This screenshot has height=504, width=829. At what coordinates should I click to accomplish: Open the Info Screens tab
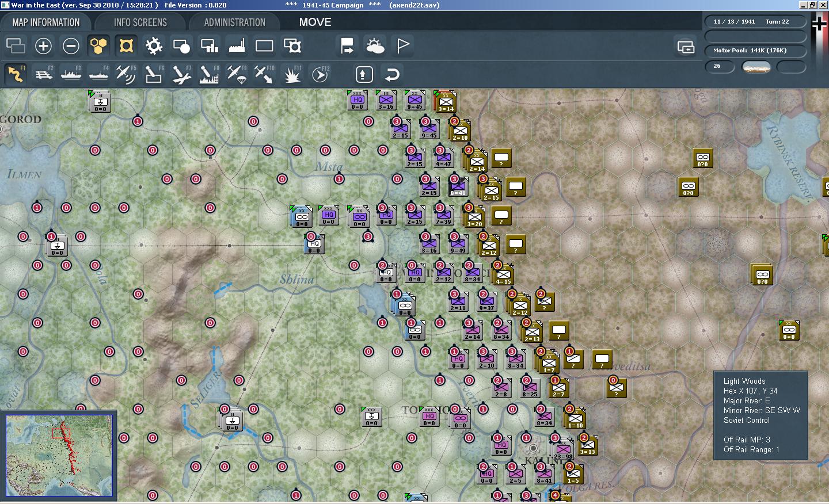tap(140, 22)
